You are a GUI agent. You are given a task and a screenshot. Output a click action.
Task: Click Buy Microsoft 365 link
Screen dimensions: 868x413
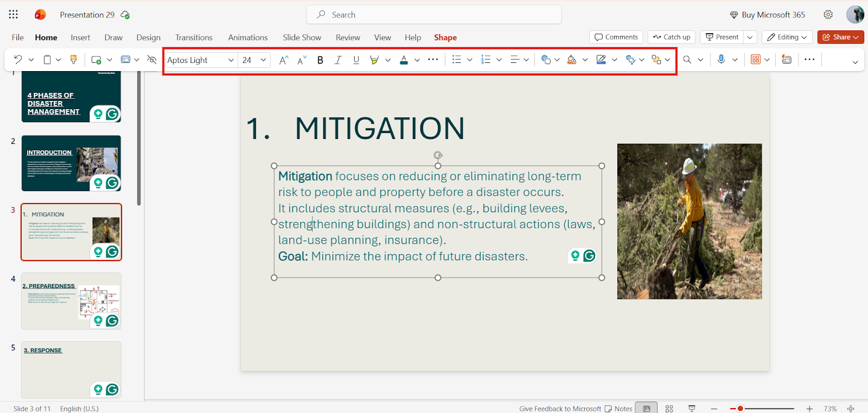coord(767,15)
